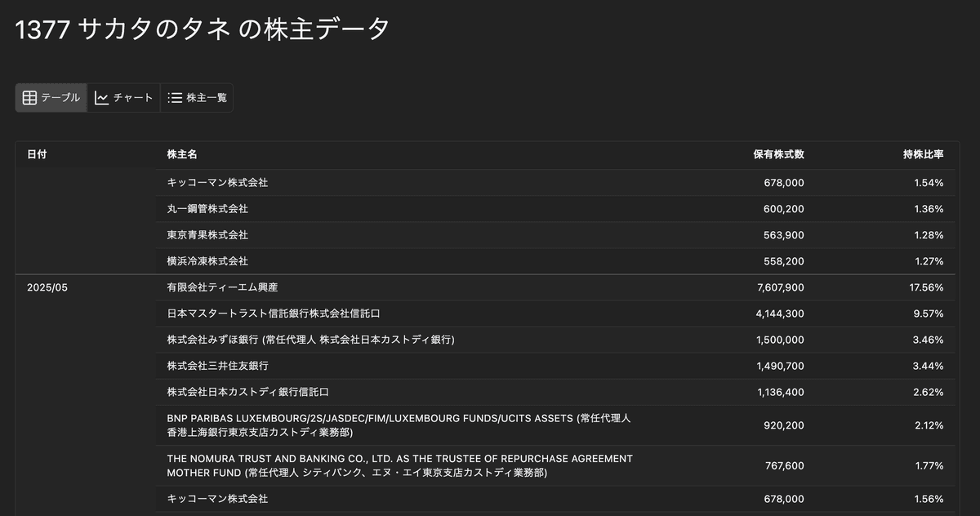This screenshot has height=516, width=980.
Task: Click the 持株比率 column header
Action: point(923,154)
